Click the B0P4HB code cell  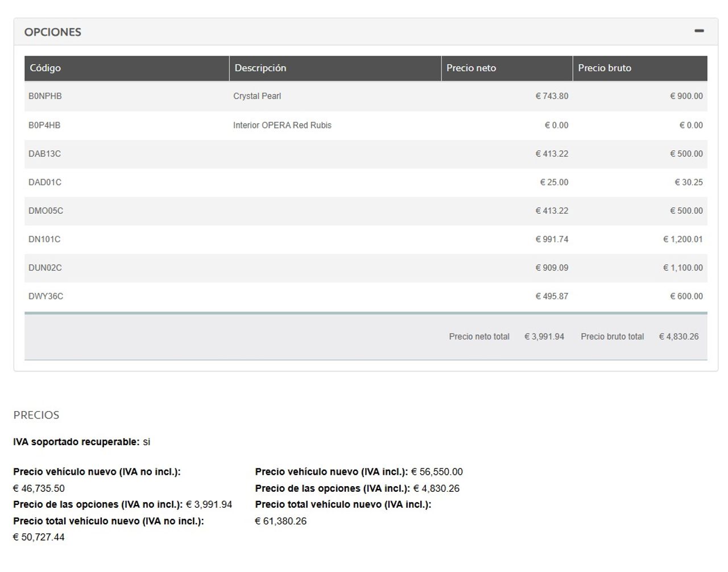44,125
